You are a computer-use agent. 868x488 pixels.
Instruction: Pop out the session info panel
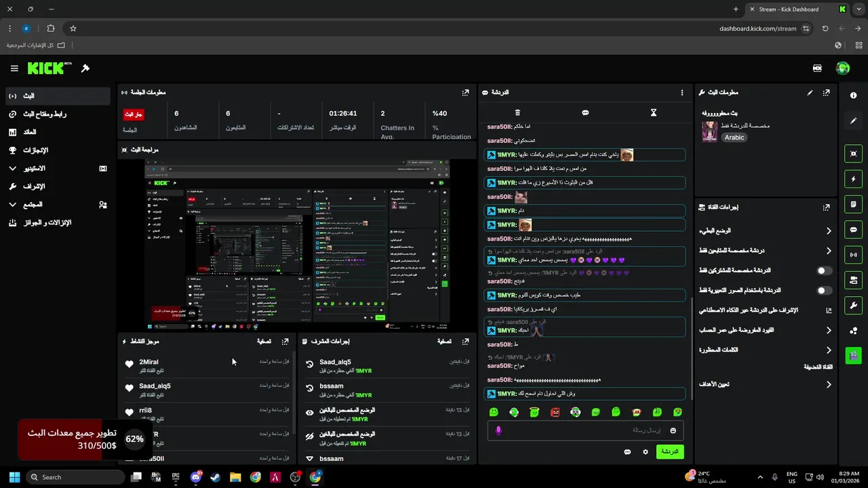(465, 92)
